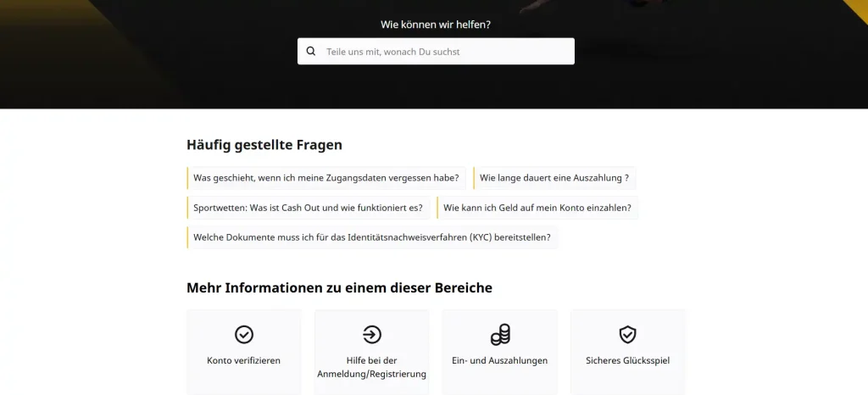Click the coins stack icon
This screenshot has height=395, width=868.
pos(500,335)
